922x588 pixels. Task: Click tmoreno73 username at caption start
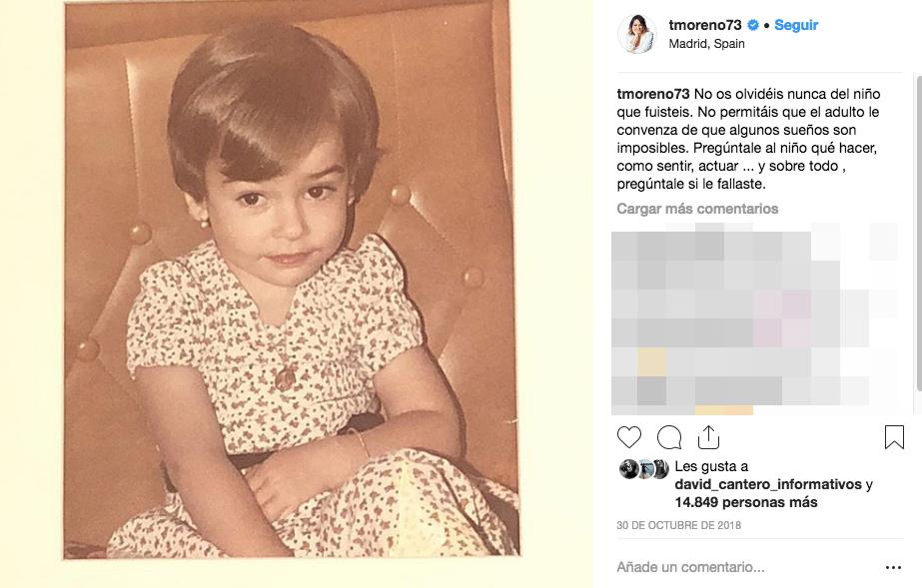pyautogui.click(x=652, y=94)
